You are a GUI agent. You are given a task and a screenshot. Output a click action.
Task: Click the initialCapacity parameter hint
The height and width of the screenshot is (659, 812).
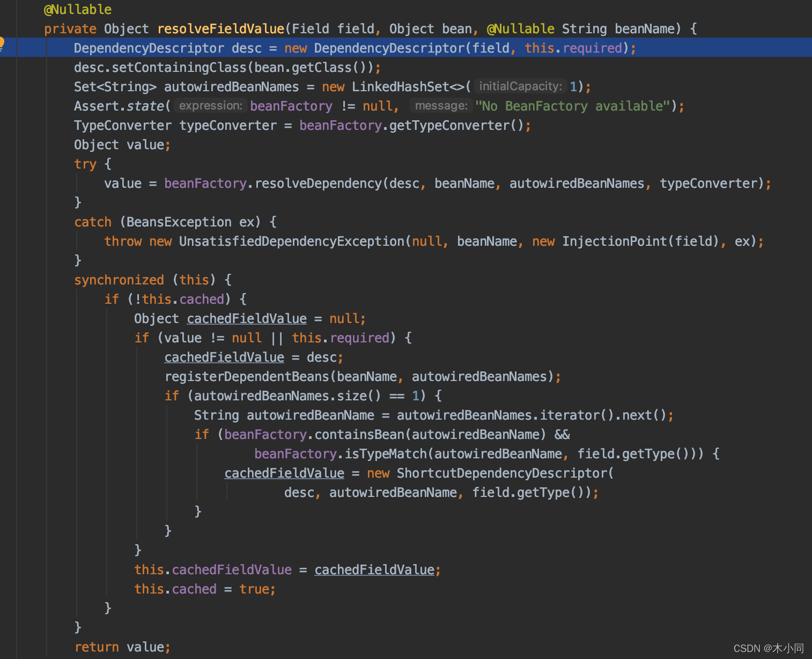(x=520, y=86)
